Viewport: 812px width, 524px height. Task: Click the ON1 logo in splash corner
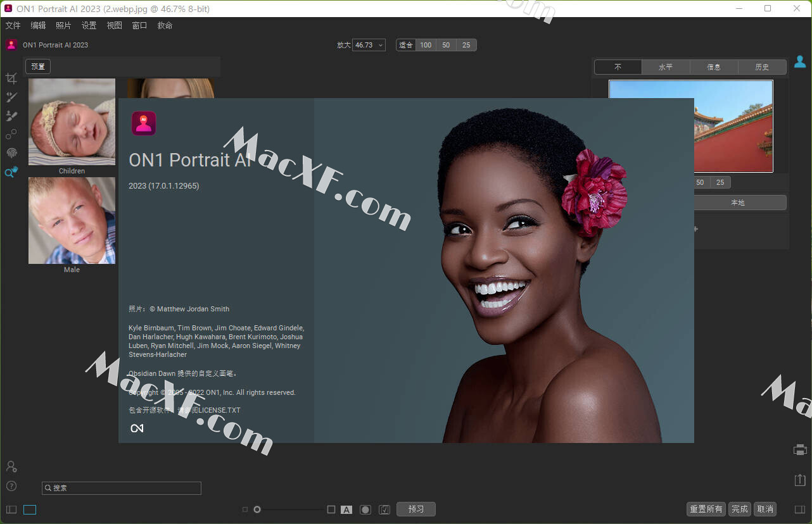(137, 428)
